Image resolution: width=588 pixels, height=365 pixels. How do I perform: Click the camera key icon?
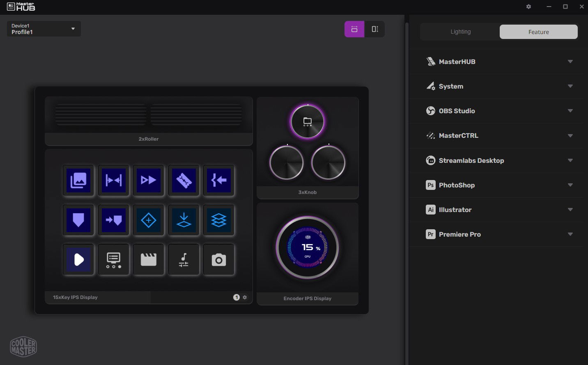point(218,260)
